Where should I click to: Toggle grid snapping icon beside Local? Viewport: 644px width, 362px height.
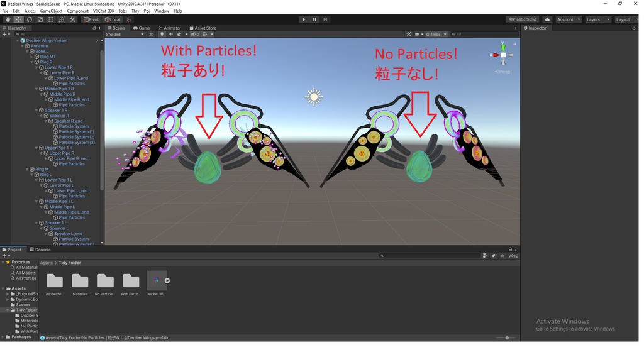pyautogui.click(x=128, y=19)
